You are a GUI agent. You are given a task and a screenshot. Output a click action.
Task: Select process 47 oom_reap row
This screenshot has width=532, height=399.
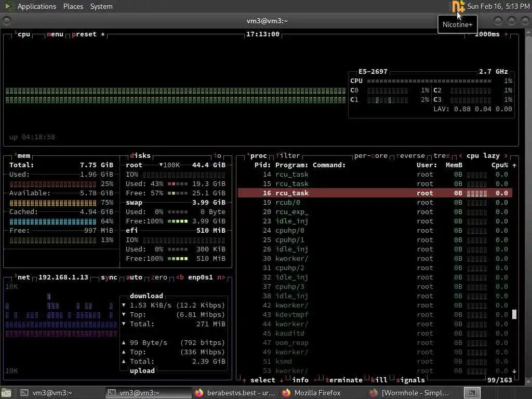pyautogui.click(x=375, y=343)
